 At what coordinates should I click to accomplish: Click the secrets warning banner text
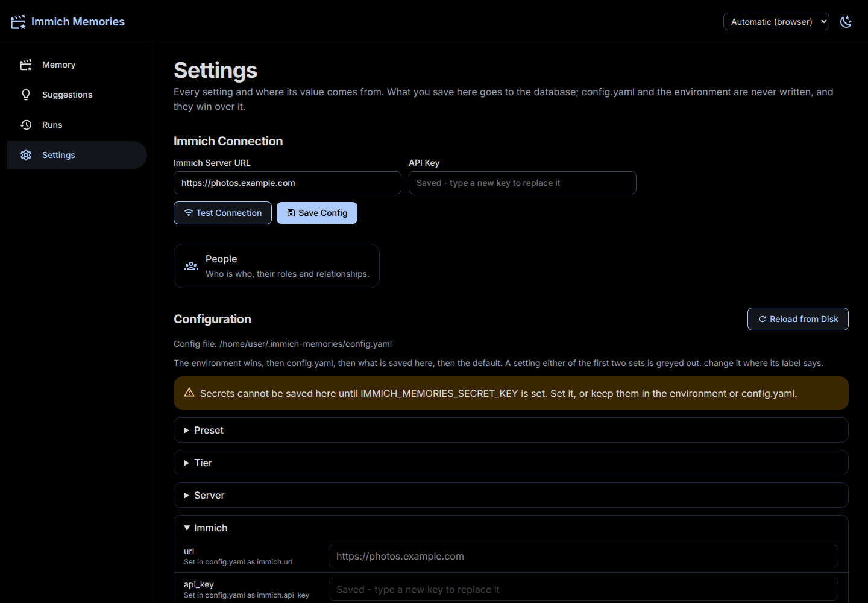click(x=498, y=393)
